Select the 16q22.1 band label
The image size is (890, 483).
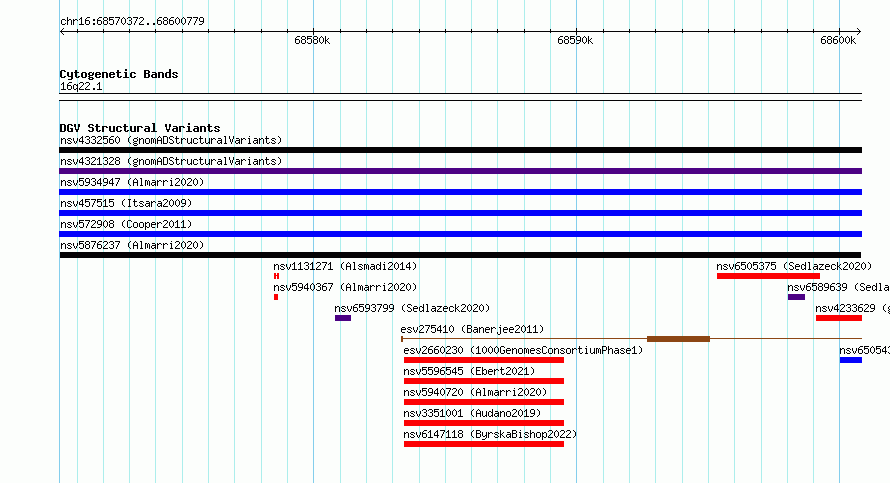point(81,86)
